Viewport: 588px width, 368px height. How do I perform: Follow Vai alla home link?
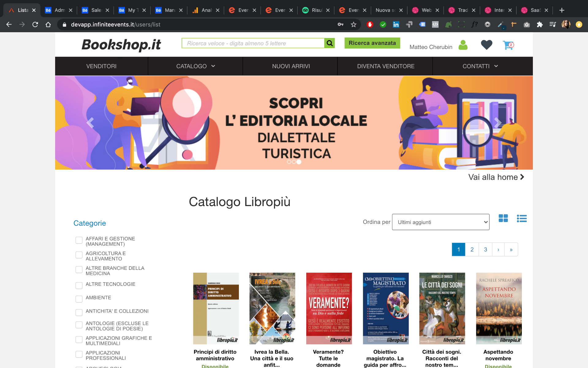[496, 177]
